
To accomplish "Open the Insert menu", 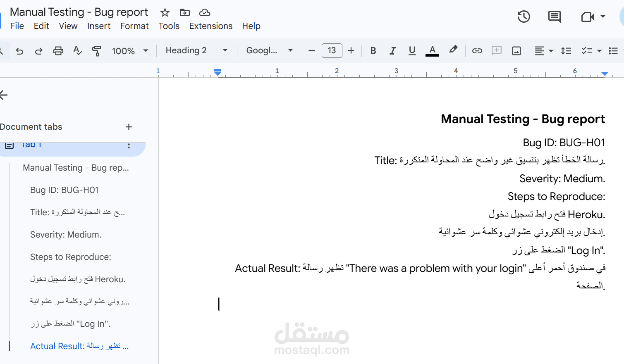I will (x=99, y=26).
